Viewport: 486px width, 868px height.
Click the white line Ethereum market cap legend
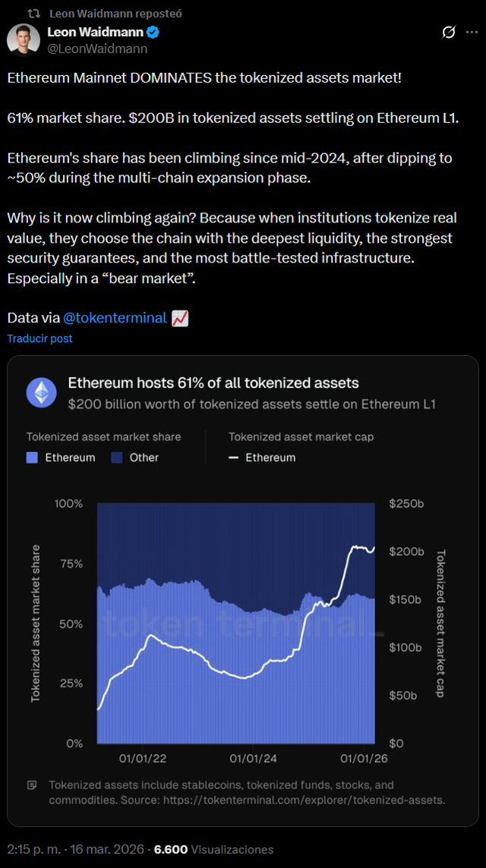pyautogui.click(x=234, y=458)
